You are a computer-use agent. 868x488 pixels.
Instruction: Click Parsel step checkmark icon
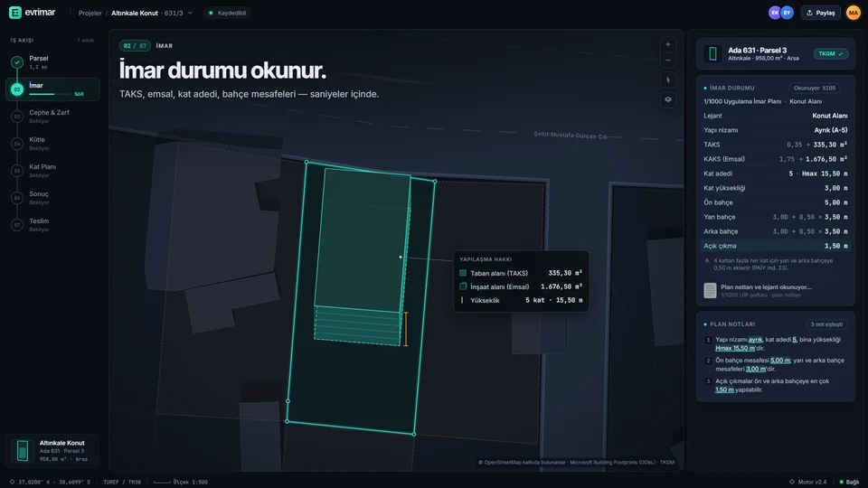point(17,62)
